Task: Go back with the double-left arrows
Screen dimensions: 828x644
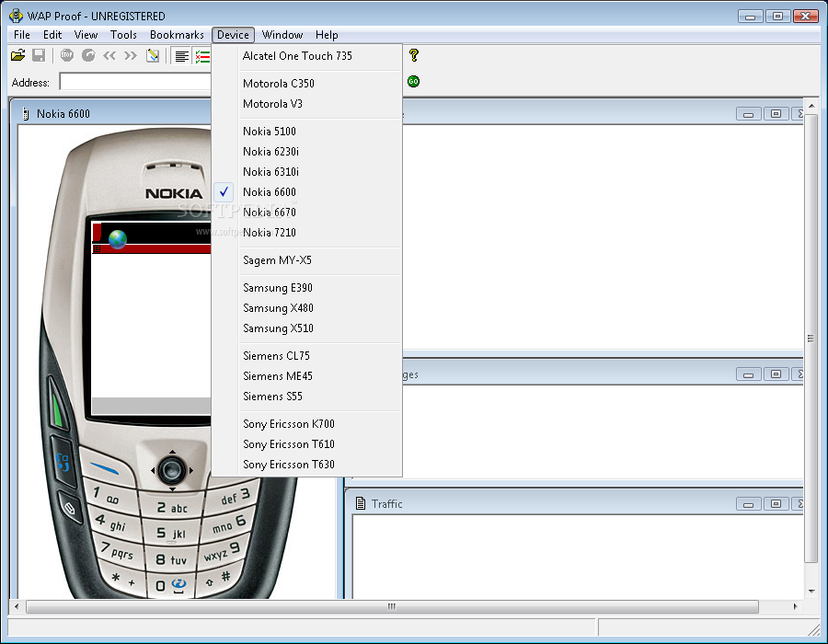Action: click(109, 55)
